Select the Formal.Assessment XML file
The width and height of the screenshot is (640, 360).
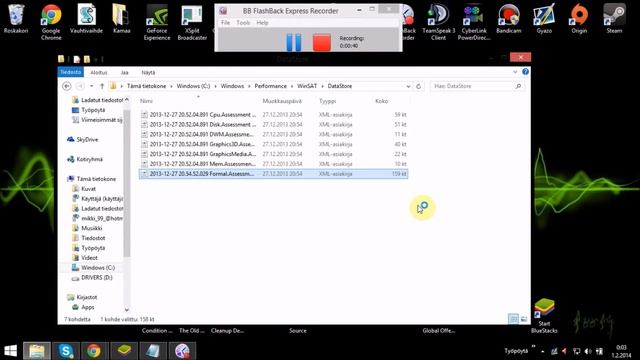pos(273,174)
